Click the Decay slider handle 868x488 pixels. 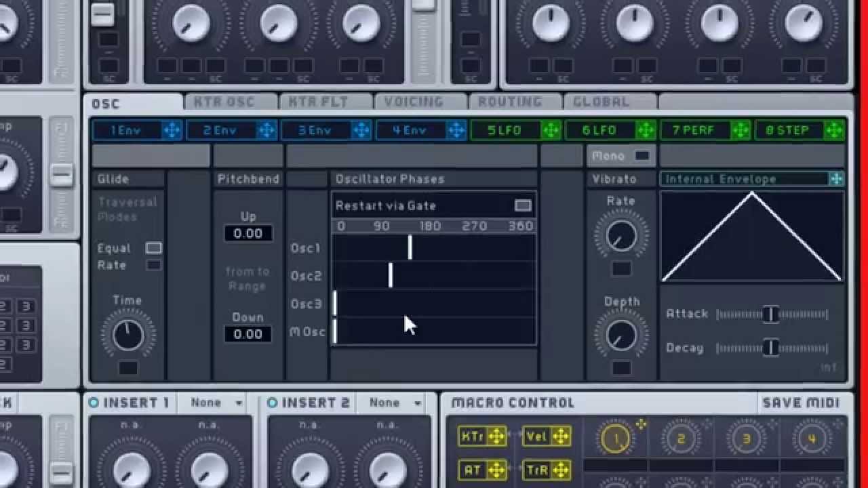[x=770, y=348]
